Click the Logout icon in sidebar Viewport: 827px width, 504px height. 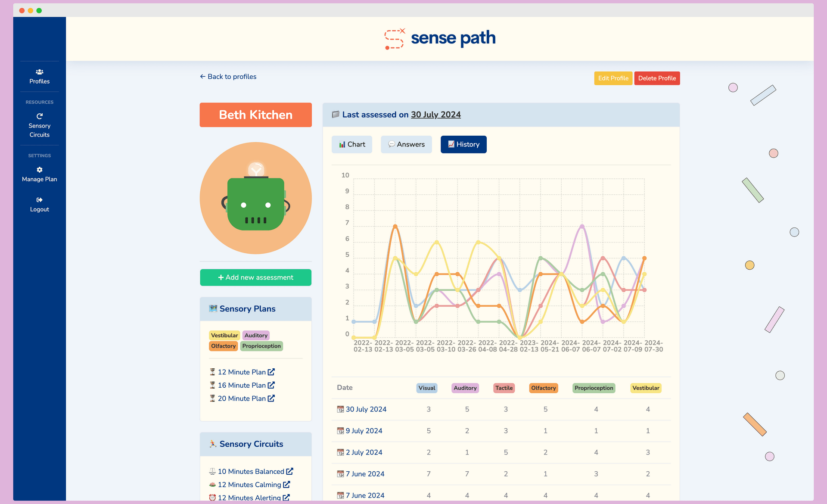tap(39, 200)
